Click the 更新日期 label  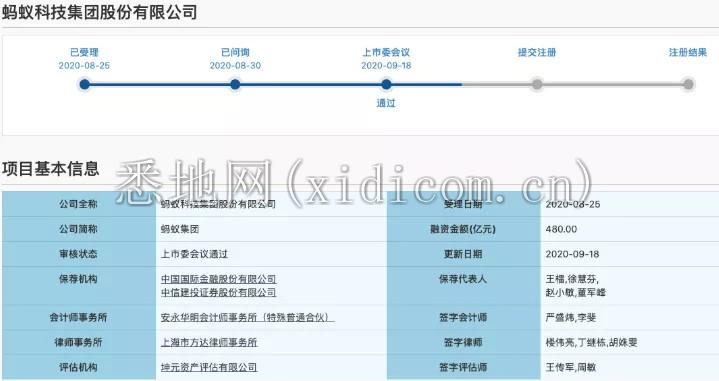[463, 254]
